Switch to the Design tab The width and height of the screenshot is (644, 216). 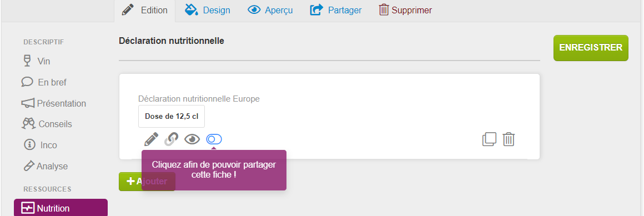pos(208,10)
